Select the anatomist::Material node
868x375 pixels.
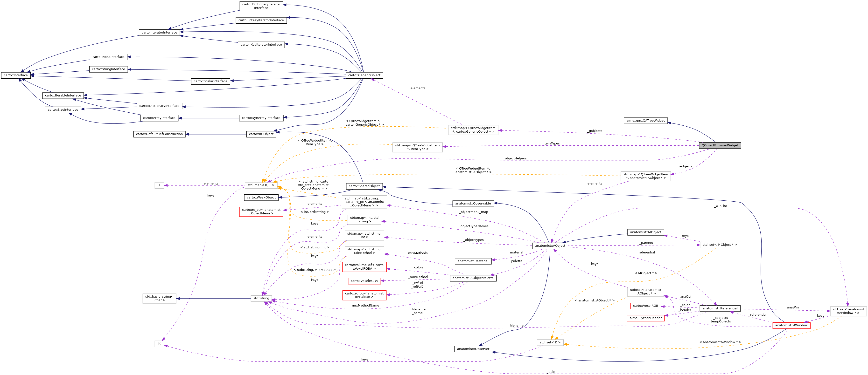473,261
